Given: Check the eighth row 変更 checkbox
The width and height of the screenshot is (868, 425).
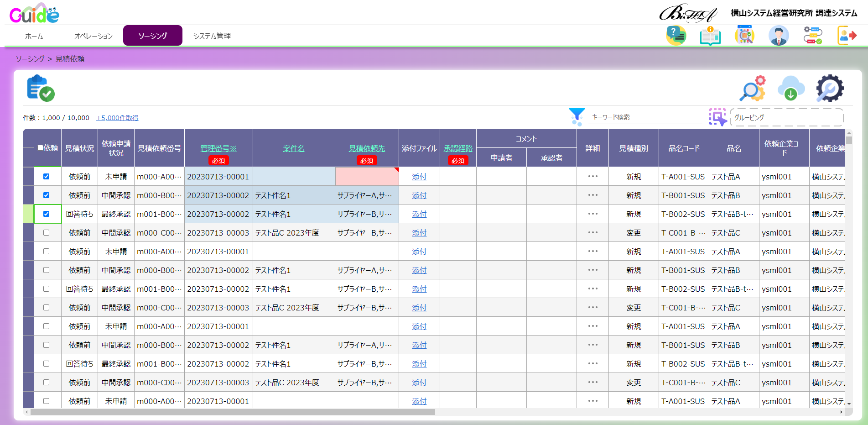Looking at the screenshot, I should pos(46,307).
